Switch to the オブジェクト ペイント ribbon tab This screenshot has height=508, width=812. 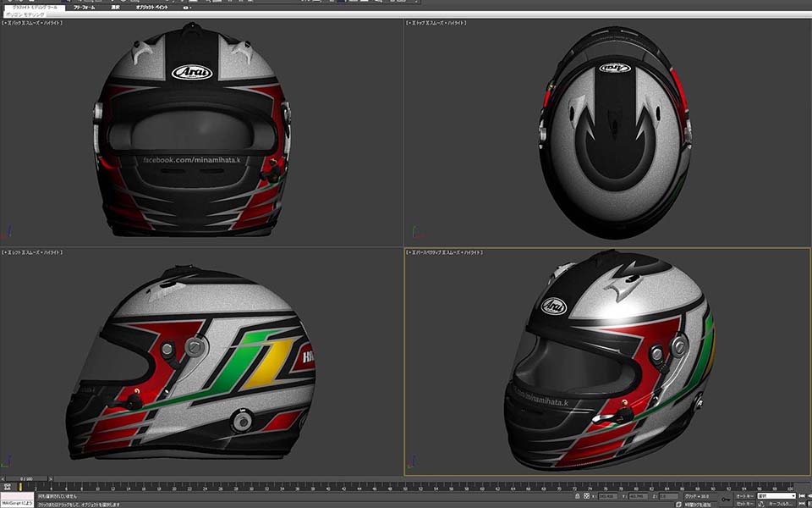pyautogui.click(x=152, y=8)
